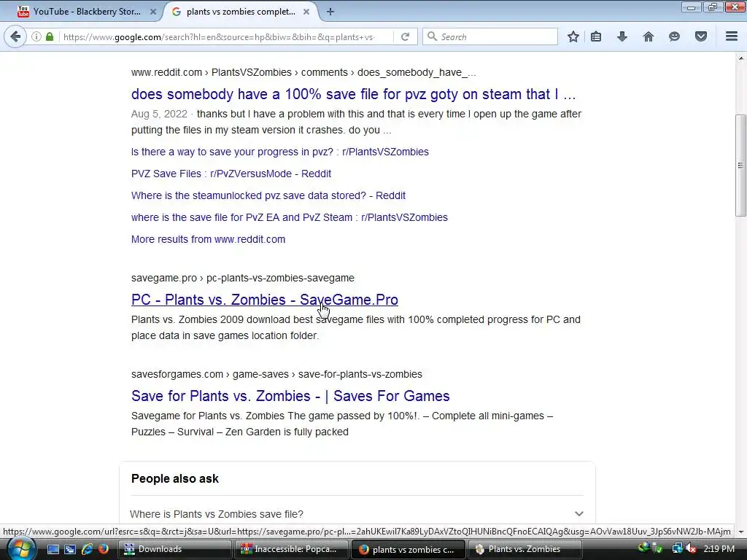
Task: Open 'Is there a way to save your progress' link
Action: tap(280, 152)
